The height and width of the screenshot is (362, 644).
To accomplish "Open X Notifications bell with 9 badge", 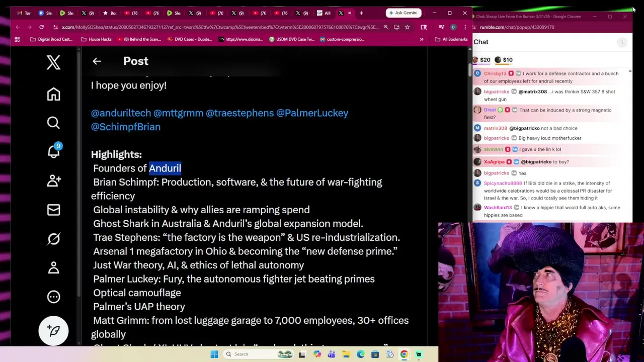I will (x=53, y=151).
